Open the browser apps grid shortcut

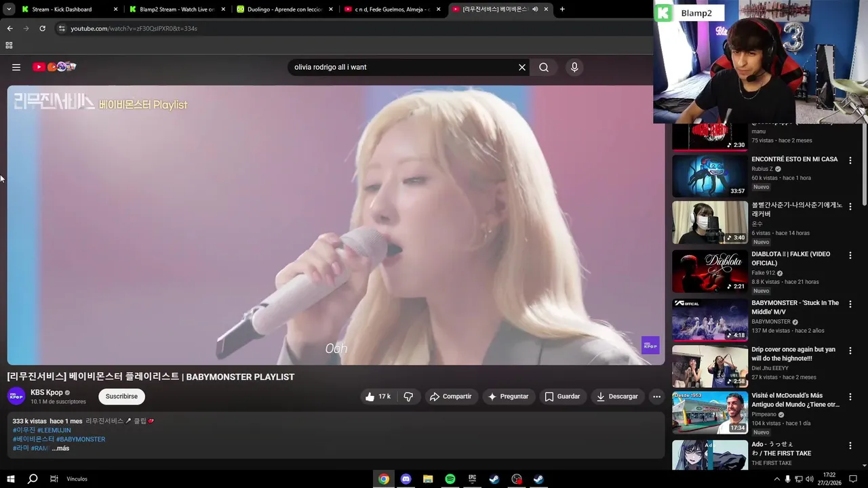[x=9, y=45]
